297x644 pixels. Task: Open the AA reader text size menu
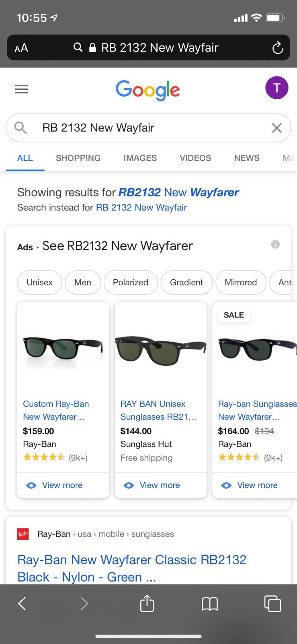click(x=21, y=48)
